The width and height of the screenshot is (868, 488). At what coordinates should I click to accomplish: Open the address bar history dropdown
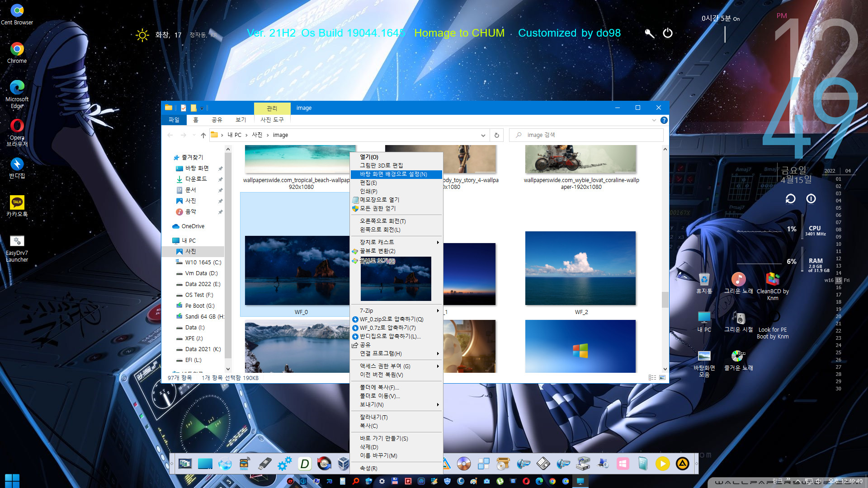coord(483,135)
